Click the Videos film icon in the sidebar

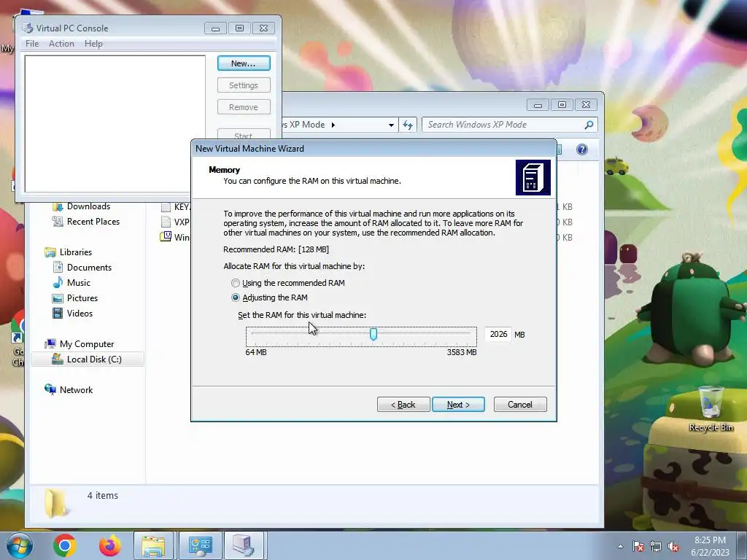click(58, 314)
